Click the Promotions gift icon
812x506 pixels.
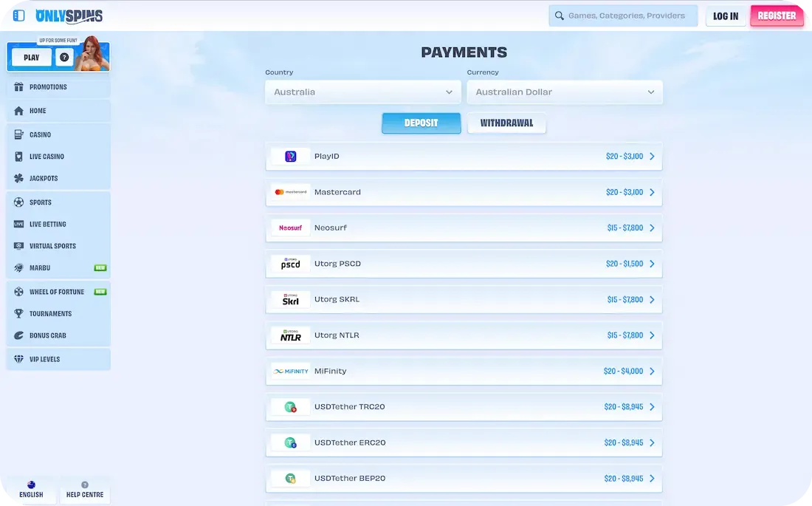18,86
